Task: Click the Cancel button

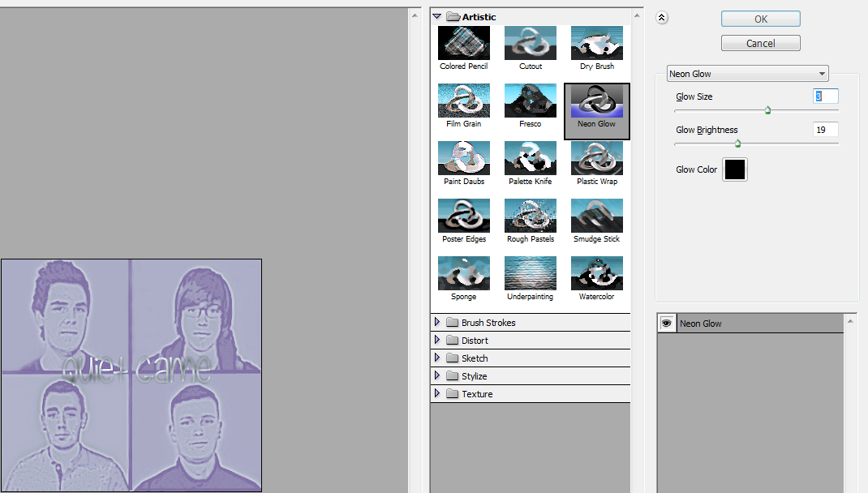Action: point(761,43)
